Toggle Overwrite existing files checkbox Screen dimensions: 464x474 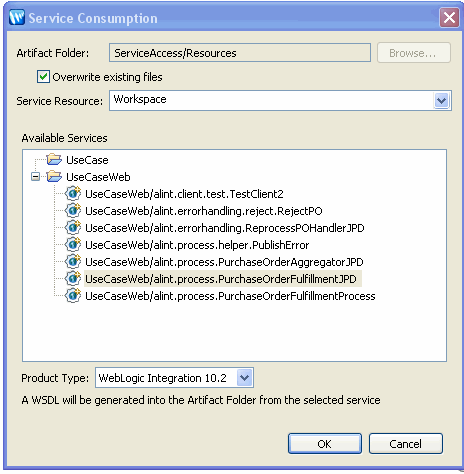point(43,77)
